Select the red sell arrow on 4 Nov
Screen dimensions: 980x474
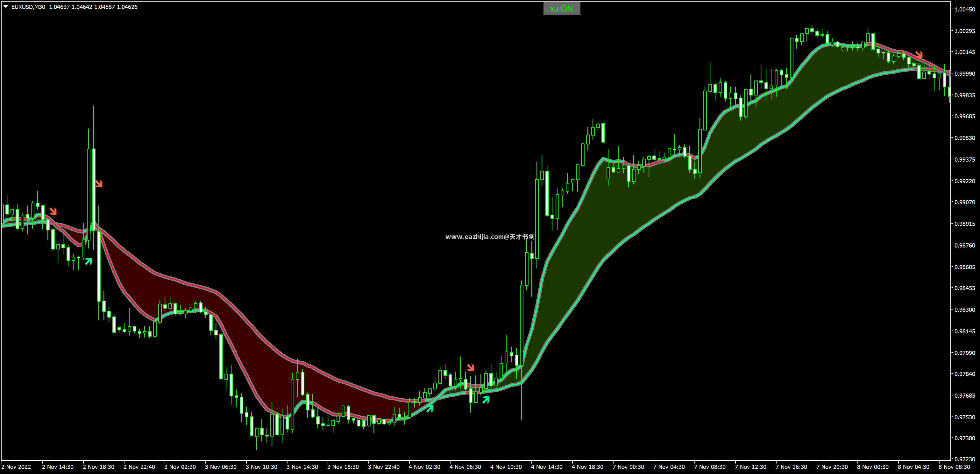pos(471,367)
